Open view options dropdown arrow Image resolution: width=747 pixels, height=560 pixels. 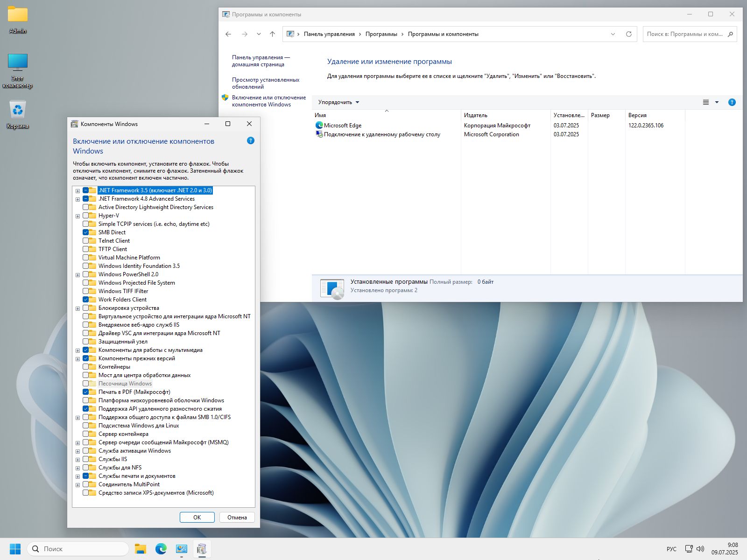point(717,102)
